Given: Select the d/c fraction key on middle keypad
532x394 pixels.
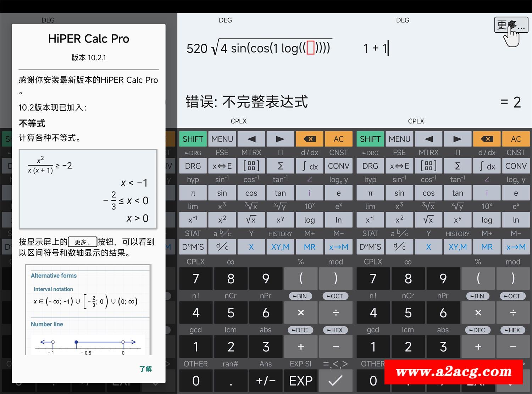Looking at the screenshot, I should (x=222, y=247).
